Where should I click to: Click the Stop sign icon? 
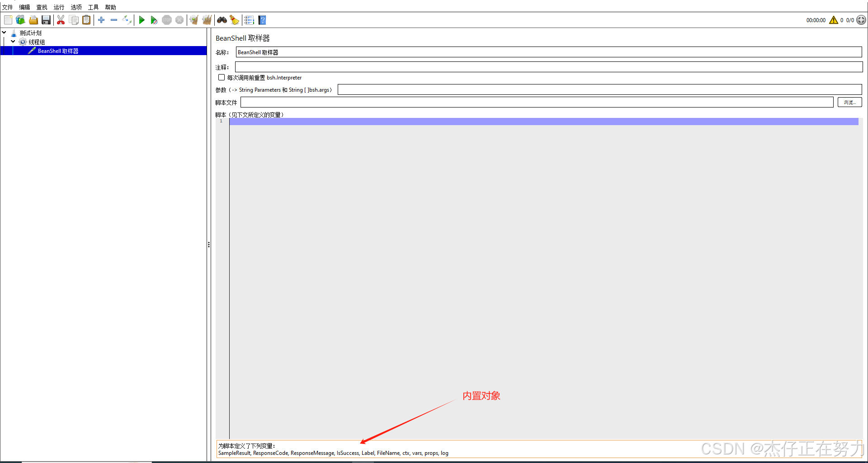pos(167,20)
